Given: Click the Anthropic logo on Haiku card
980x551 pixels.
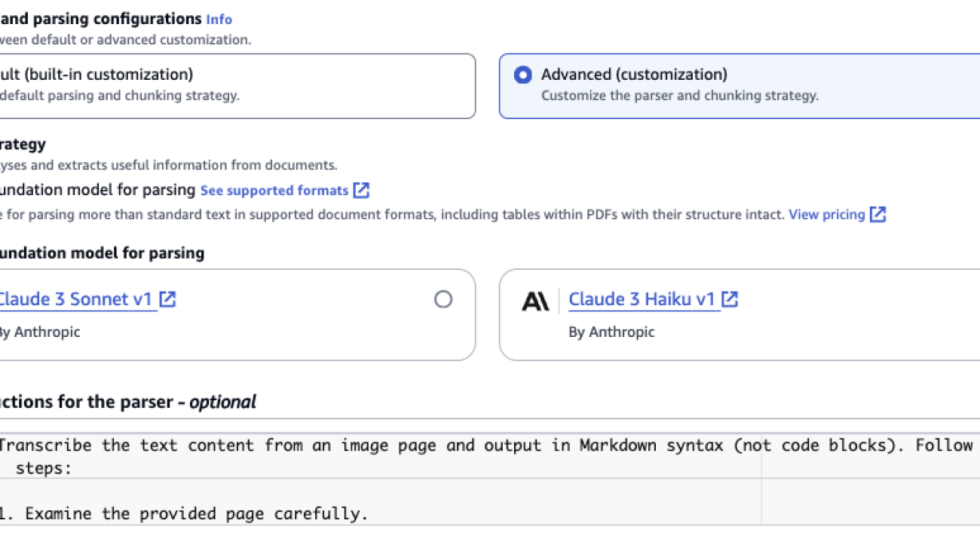Looking at the screenshot, I should click(x=535, y=302).
